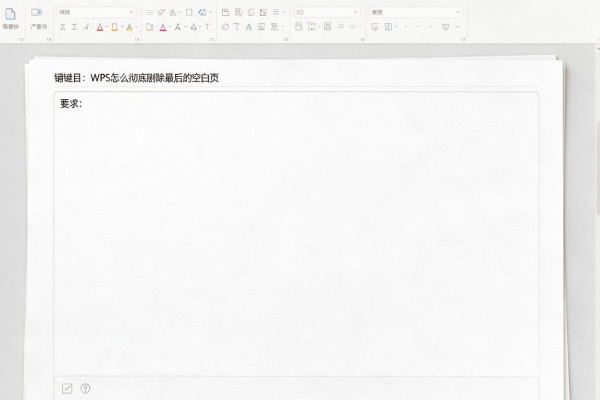This screenshot has width=600, height=400.
Task: Click the empty square border icon
Action: 189,13
